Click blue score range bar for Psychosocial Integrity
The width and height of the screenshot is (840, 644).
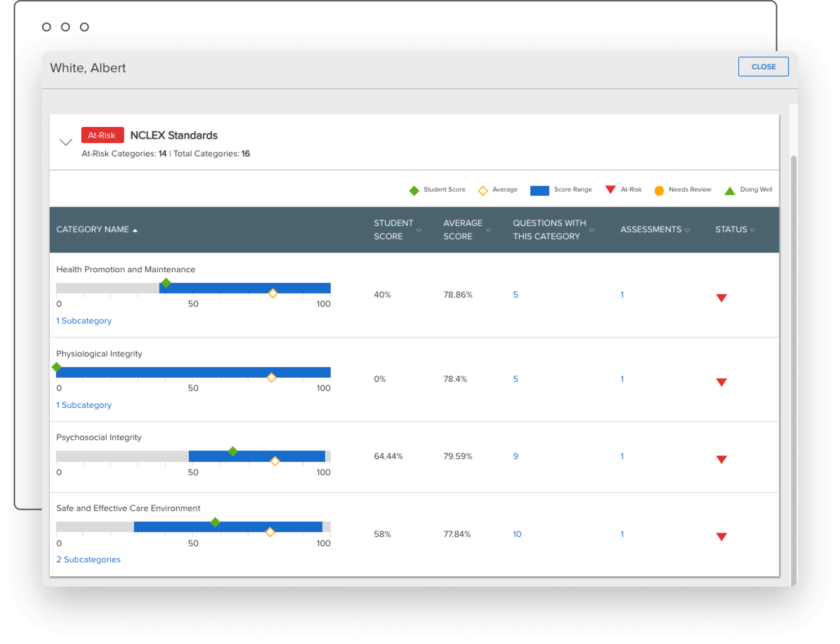tap(257, 456)
